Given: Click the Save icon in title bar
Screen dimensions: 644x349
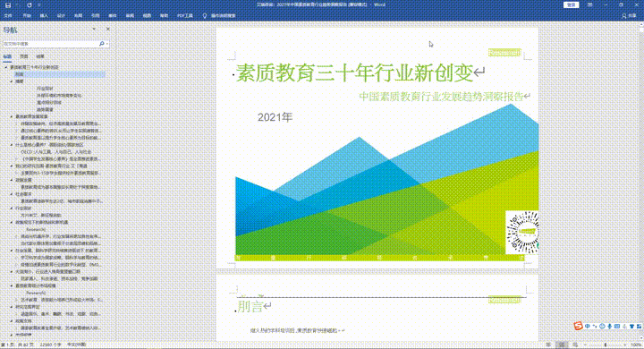Looking at the screenshot, I should coord(8,5).
